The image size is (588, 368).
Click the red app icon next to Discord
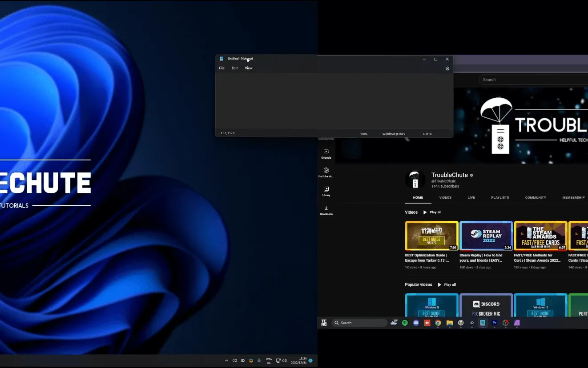click(427, 323)
